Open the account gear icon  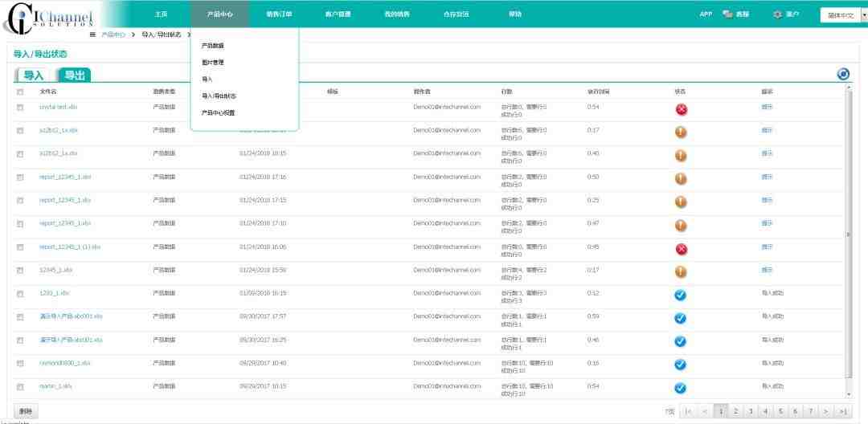[778, 14]
